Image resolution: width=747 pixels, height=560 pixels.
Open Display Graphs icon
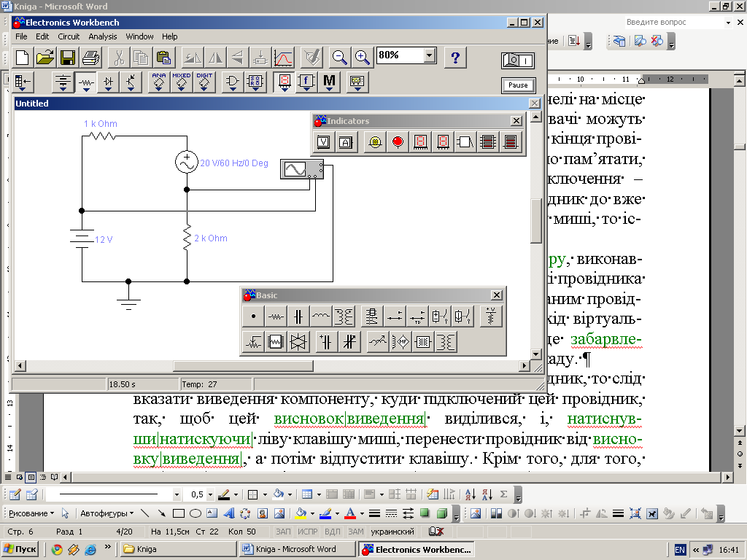[283, 58]
